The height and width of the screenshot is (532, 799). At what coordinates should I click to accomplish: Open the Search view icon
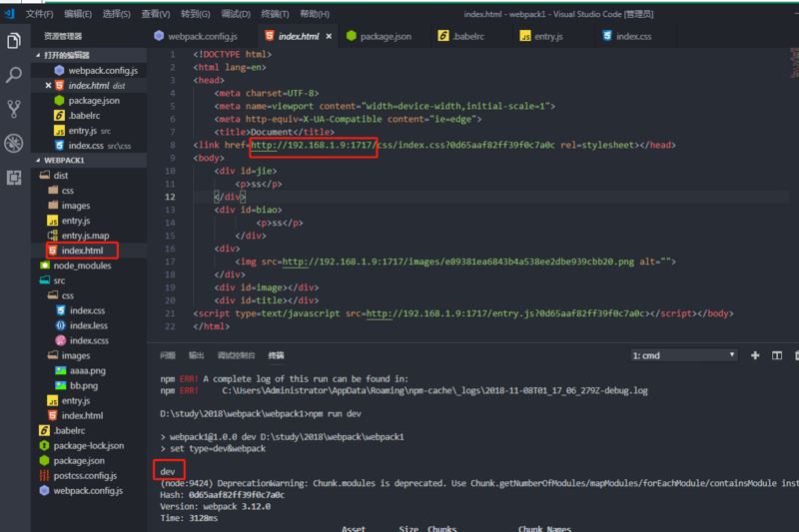pos(14,75)
